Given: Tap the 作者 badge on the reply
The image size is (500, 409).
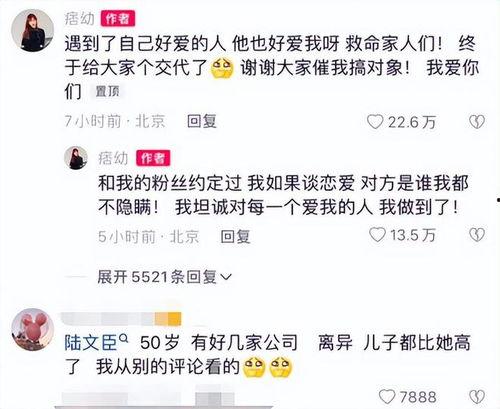Looking at the screenshot, I should coord(153,158).
